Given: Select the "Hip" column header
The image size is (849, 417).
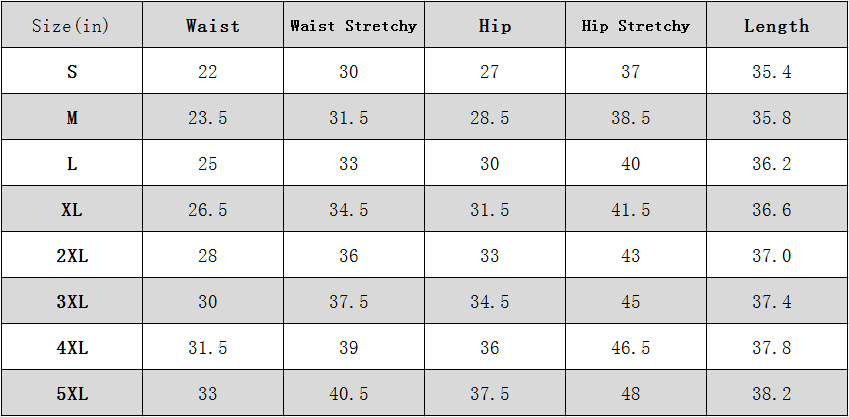Looking at the screenshot, I should (x=495, y=26).
